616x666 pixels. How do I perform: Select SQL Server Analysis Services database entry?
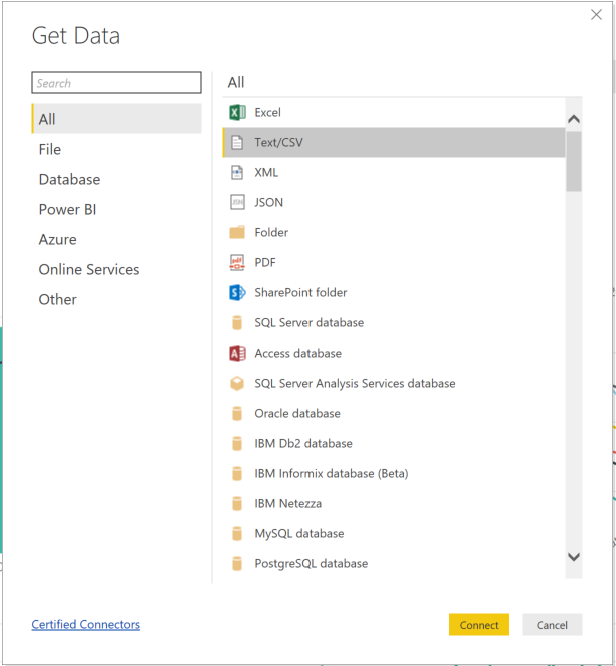coord(394,384)
